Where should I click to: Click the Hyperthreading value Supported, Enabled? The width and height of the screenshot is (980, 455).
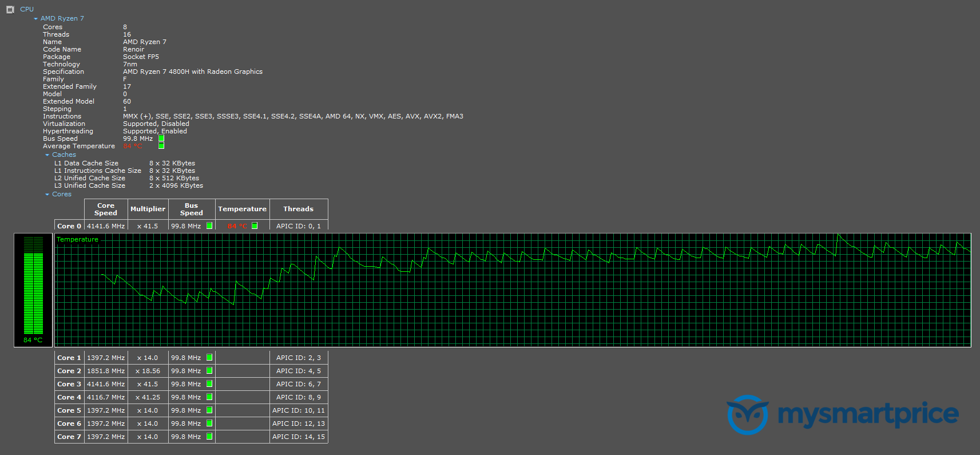(155, 131)
